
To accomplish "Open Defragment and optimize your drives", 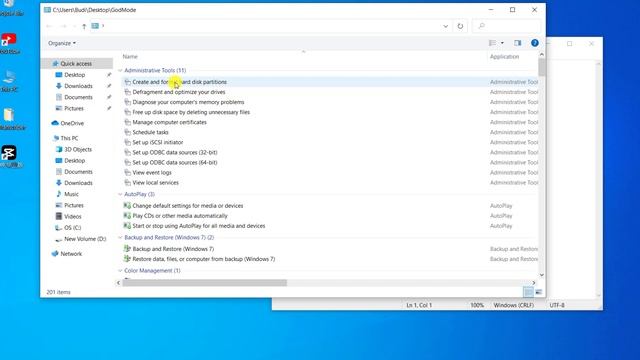I will coord(179,92).
